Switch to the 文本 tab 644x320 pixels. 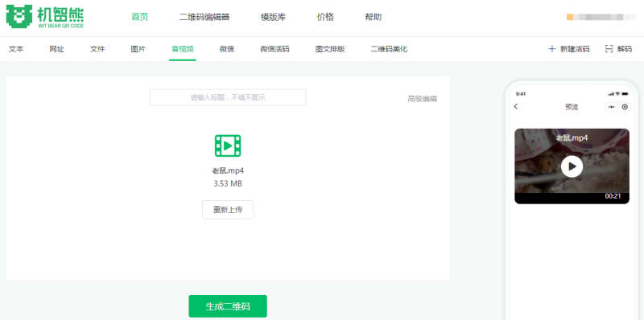[16, 49]
